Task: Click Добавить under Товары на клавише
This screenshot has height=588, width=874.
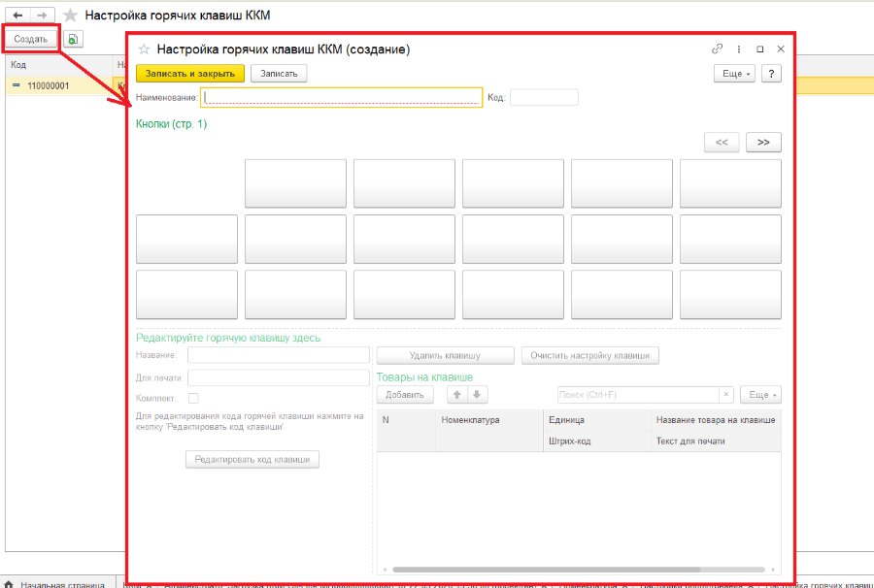Action: (x=405, y=395)
